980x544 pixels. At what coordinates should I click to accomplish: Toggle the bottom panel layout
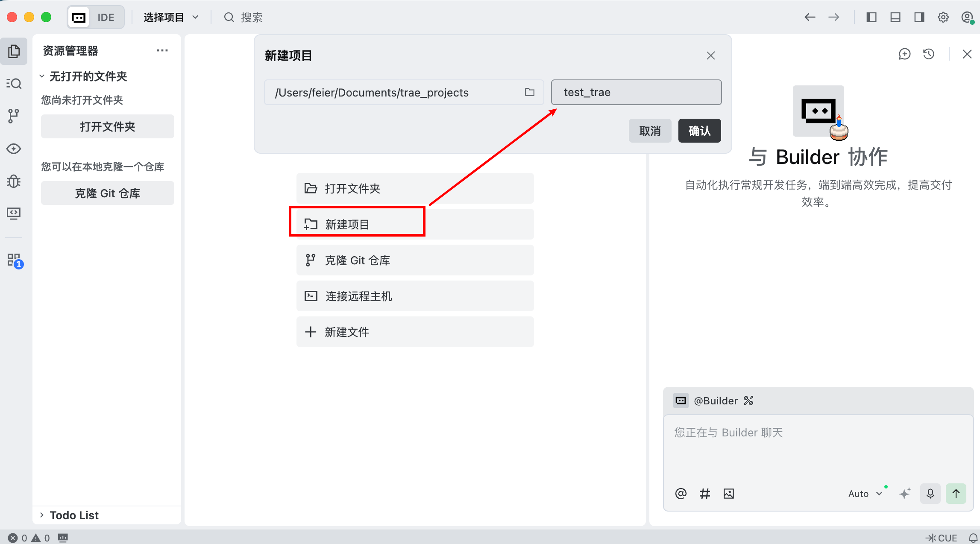(x=895, y=18)
